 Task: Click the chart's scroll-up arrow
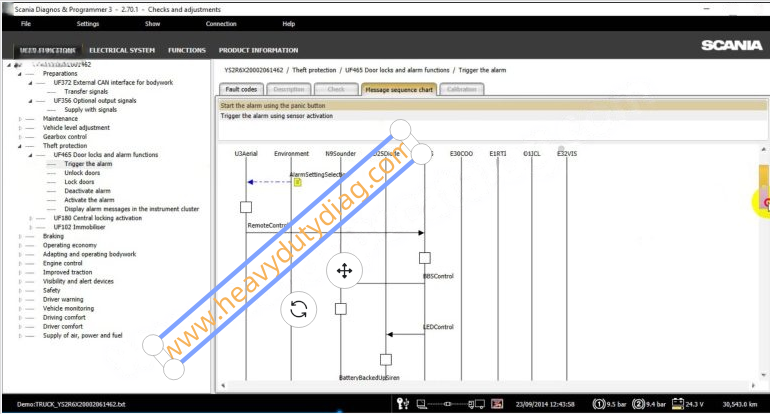click(764, 149)
